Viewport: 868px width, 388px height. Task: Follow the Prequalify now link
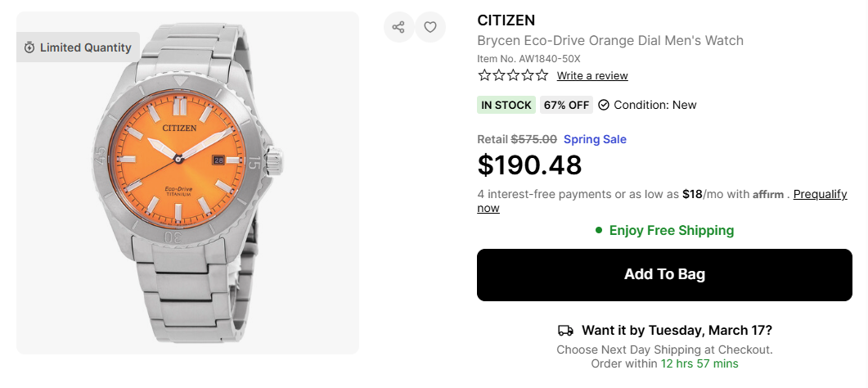tap(820, 195)
